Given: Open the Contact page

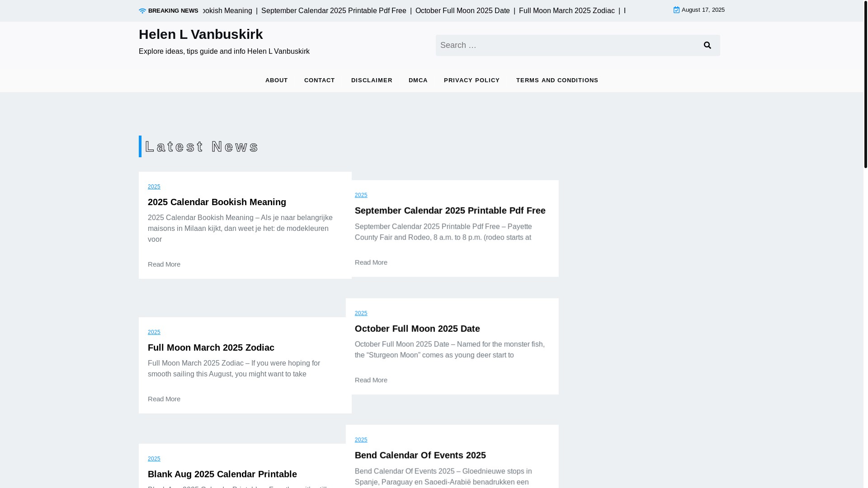Looking at the screenshot, I should tap(320, 80).
